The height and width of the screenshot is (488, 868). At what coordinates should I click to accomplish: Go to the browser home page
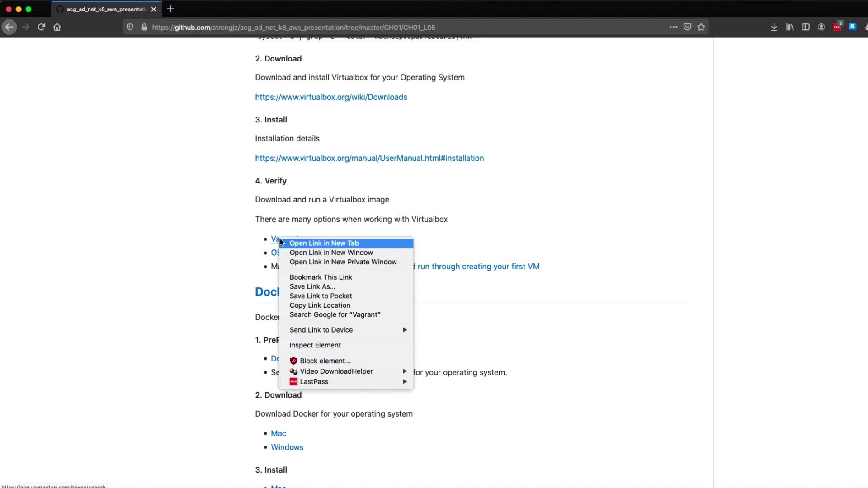tap(57, 27)
